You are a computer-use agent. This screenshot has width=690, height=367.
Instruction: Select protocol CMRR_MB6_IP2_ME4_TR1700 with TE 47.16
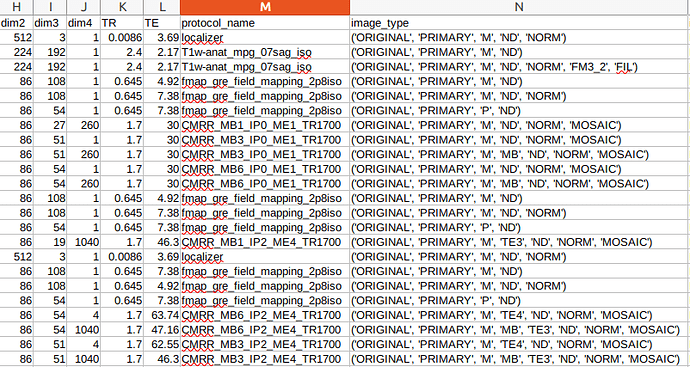[265, 330]
